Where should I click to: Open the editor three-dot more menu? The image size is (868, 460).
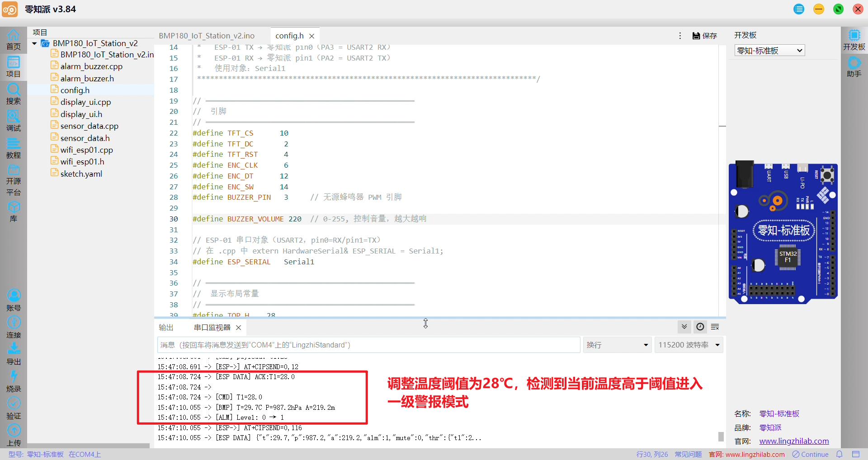(x=680, y=36)
